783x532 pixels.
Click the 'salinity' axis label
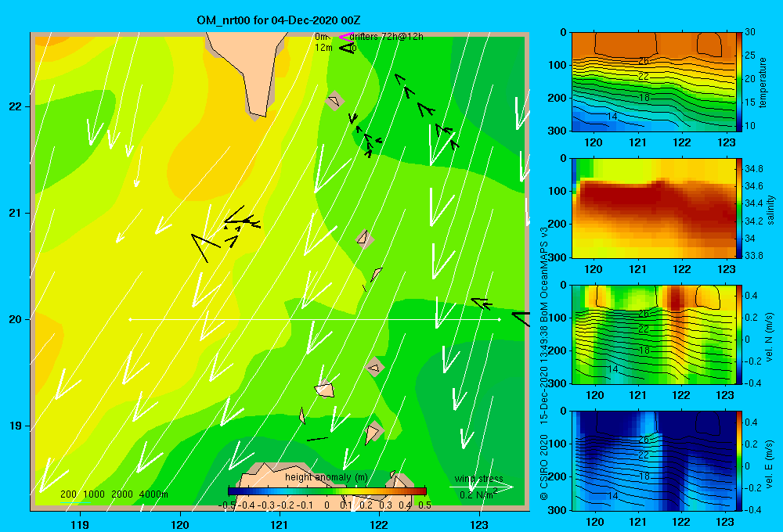[x=770, y=210]
